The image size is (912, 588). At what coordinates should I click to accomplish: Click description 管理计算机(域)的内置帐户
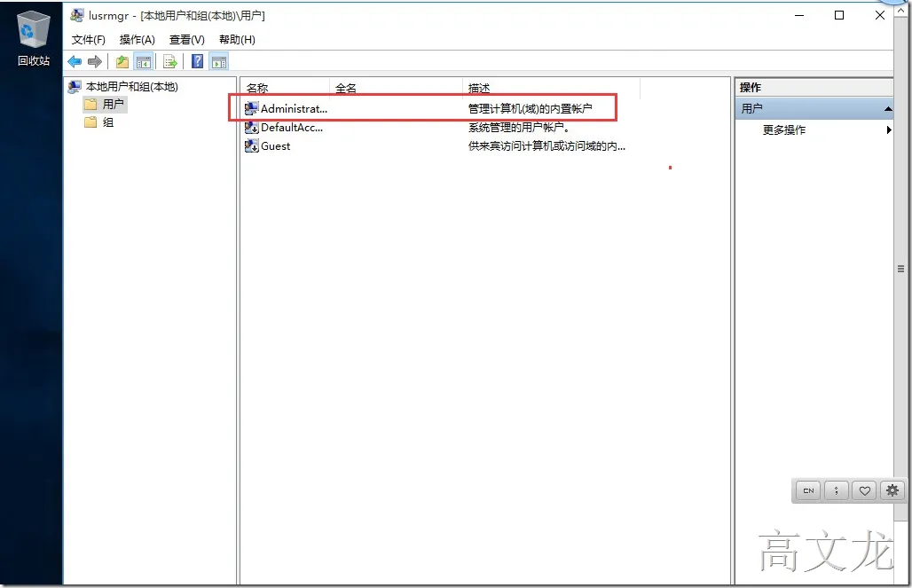(530, 108)
